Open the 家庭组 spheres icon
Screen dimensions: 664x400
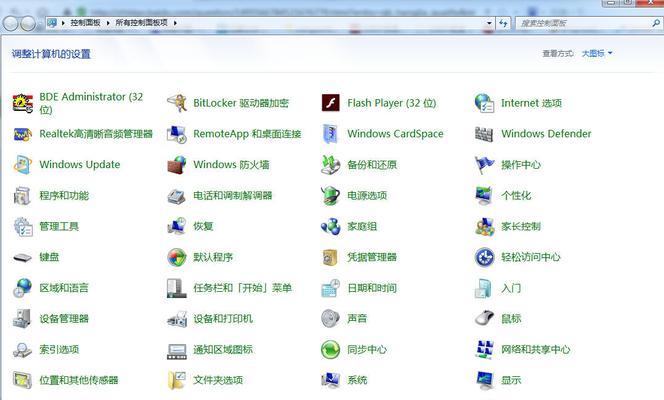tap(330, 226)
